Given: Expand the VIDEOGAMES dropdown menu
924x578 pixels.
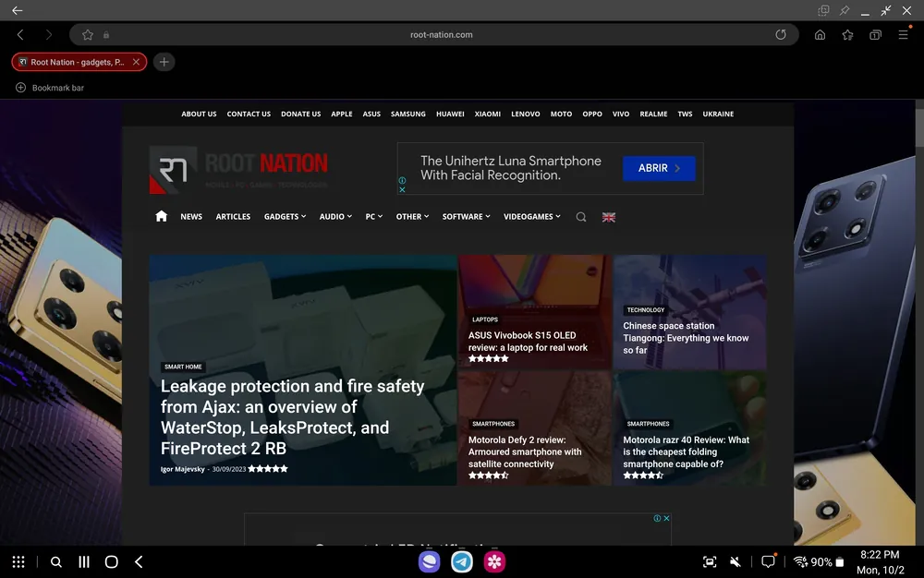Looking at the screenshot, I should tap(531, 217).
